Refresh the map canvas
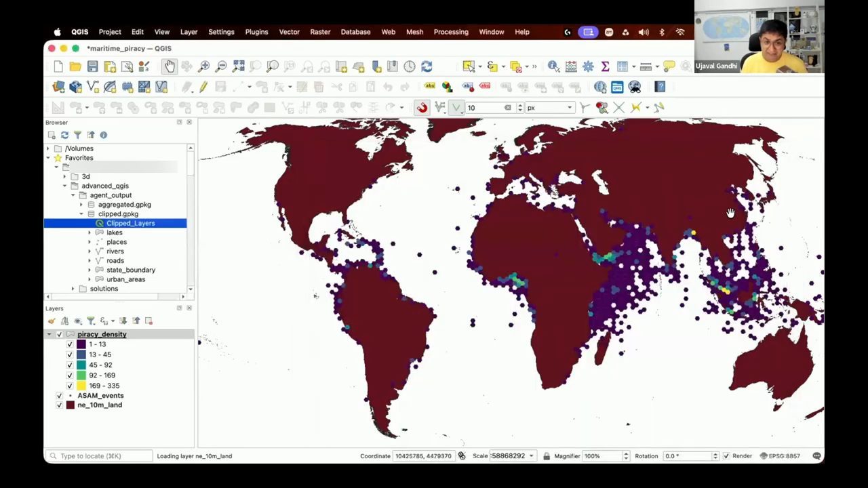The width and height of the screenshot is (868, 488). click(427, 66)
